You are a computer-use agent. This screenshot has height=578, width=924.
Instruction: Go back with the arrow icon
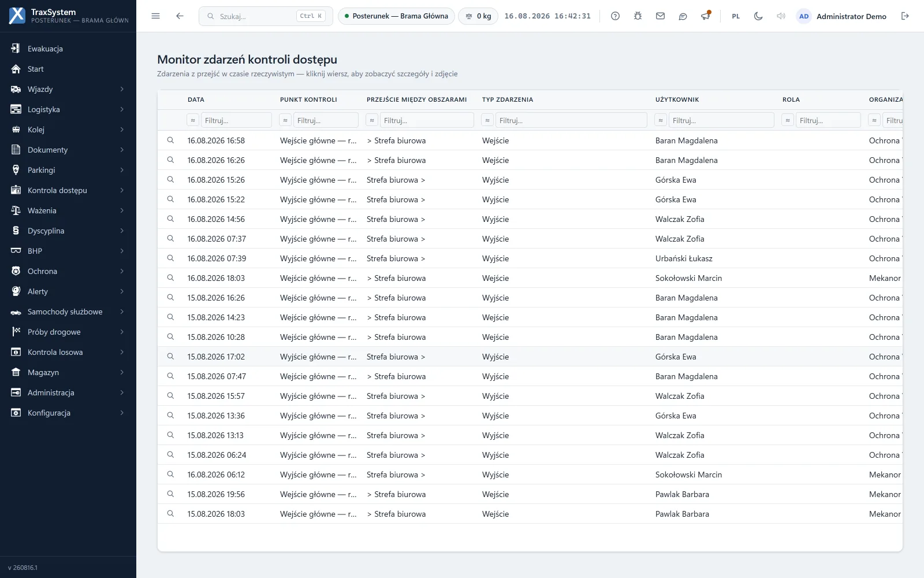click(x=180, y=16)
